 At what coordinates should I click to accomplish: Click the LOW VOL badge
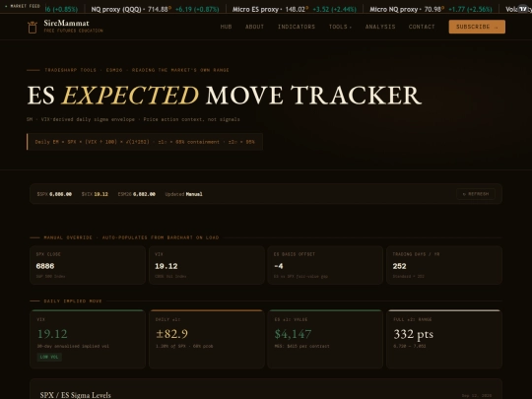[x=49, y=357]
